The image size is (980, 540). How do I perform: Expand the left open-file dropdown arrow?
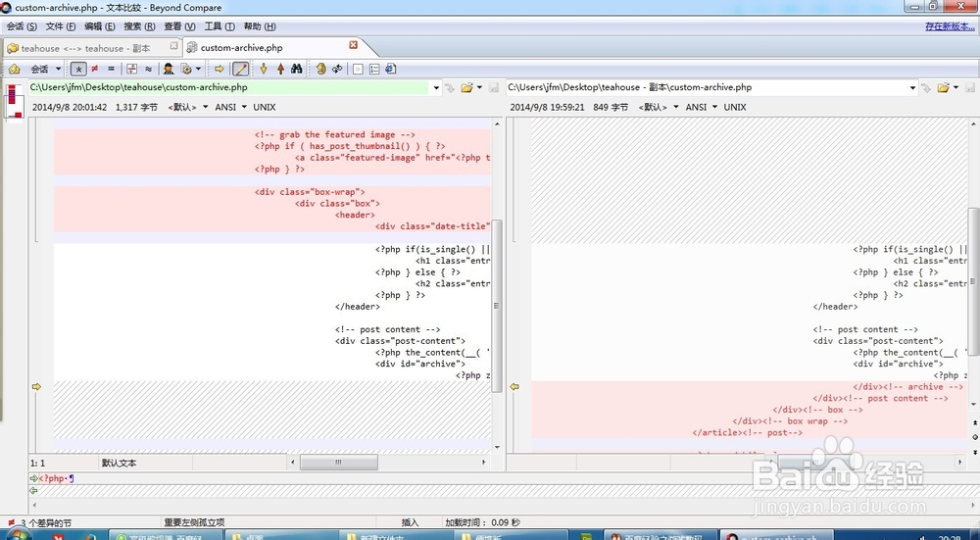(479, 88)
